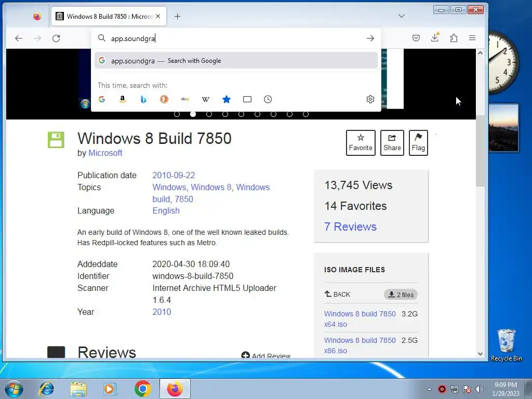Click the 2 files download button
532x399 pixels.
pos(401,295)
